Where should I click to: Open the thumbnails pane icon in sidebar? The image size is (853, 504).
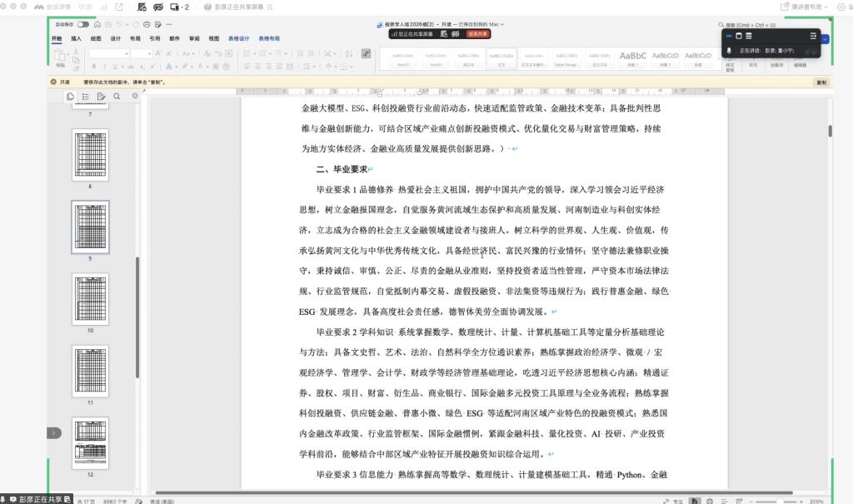tap(70, 97)
